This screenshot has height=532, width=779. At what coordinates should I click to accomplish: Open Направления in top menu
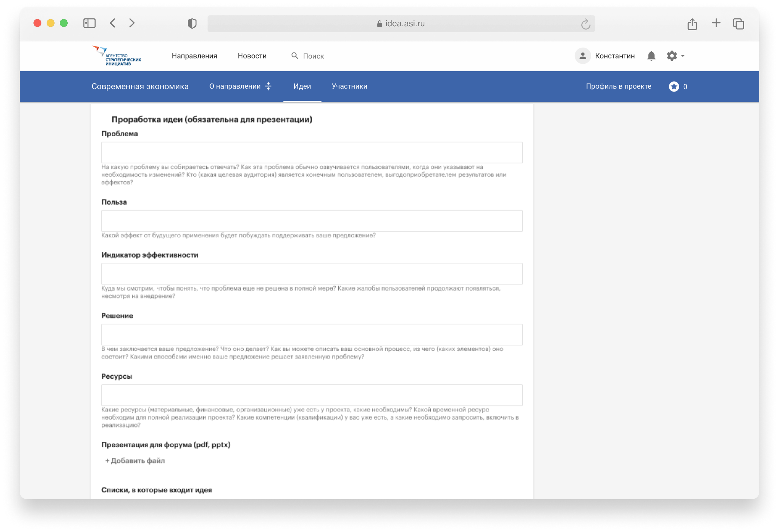(194, 56)
